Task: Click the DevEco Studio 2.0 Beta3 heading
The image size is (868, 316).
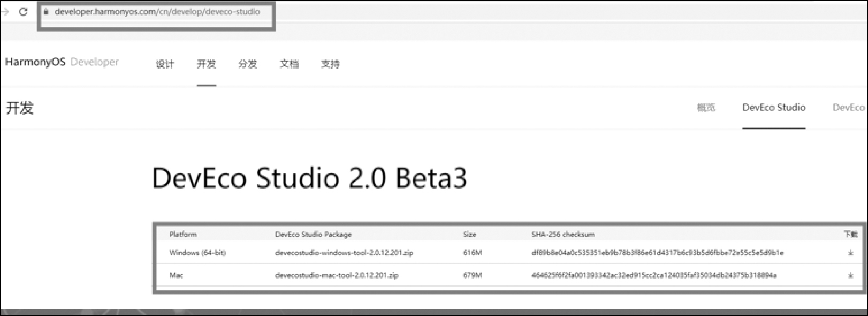Action: coord(309,178)
